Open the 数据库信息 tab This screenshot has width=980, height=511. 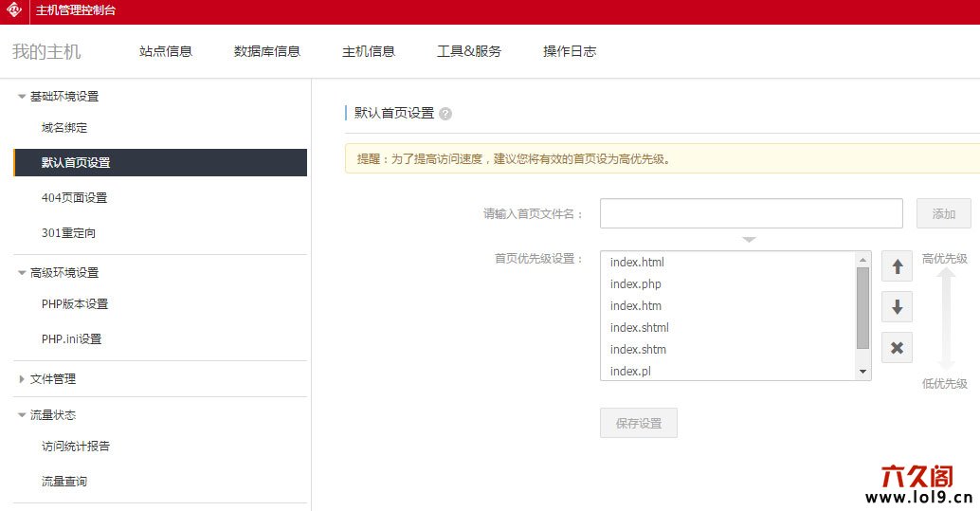click(267, 52)
